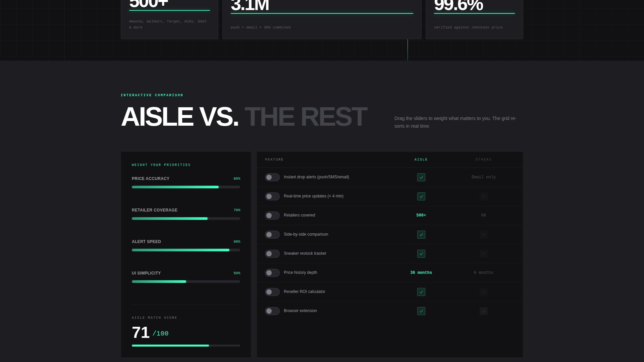Toggle Price history depth switch
The width and height of the screenshot is (644, 362).
click(272, 273)
